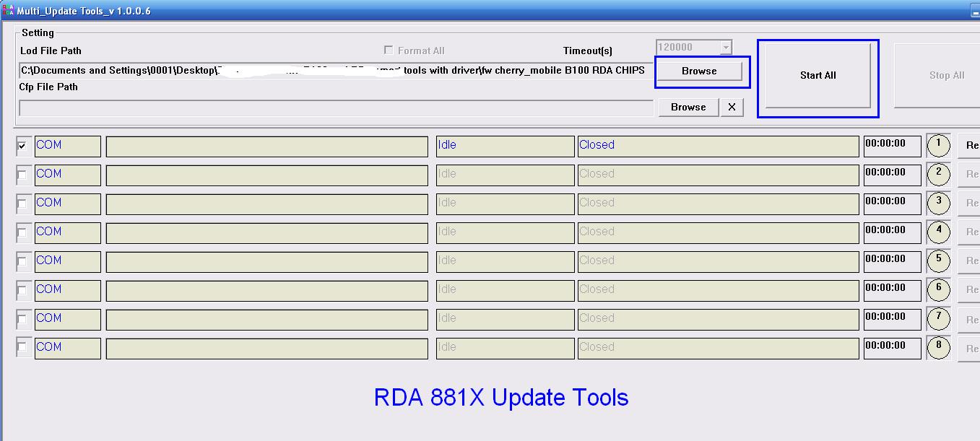Click the Stop All button
This screenshot has height=441, width=980.
pyautogui.click(x=936, y=75)
